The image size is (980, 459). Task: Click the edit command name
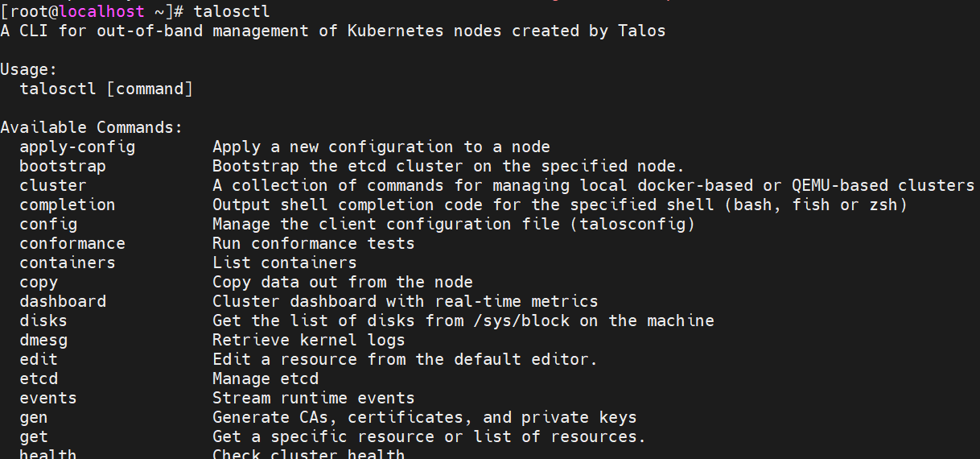[x=39, y=360]
